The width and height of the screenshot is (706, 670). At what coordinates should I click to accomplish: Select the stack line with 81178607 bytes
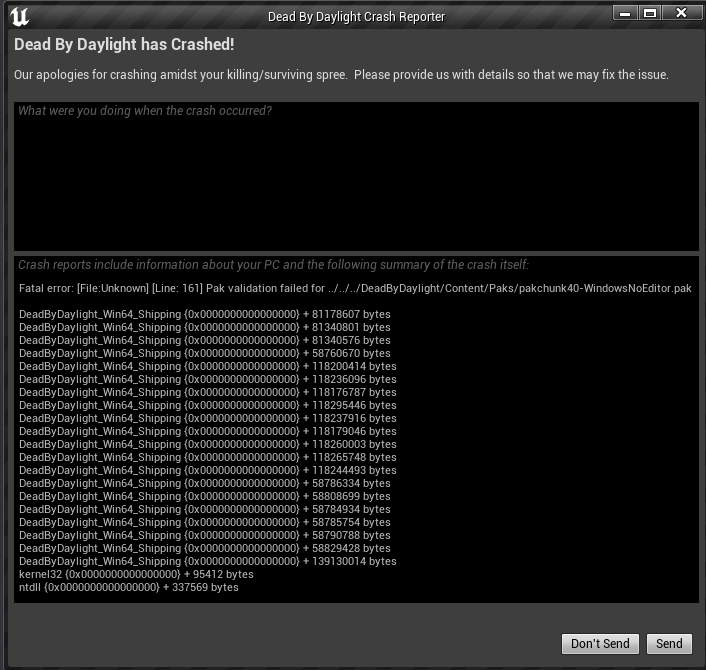[205, 314]
